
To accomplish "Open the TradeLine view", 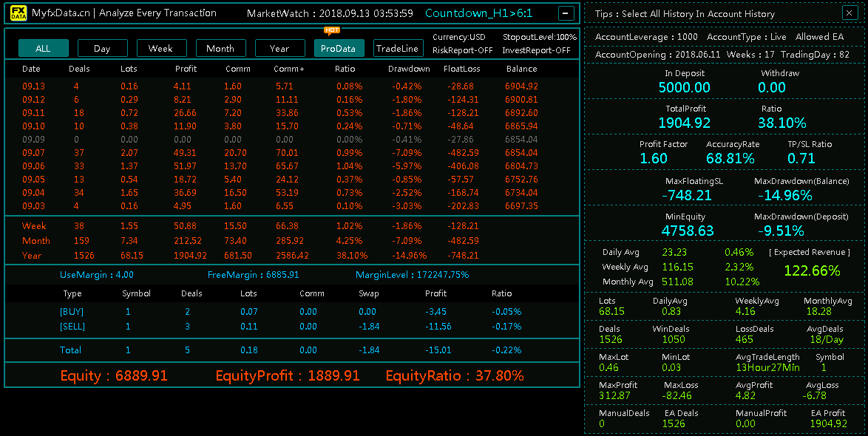I will pyautogui.click(x=398, y=48).
